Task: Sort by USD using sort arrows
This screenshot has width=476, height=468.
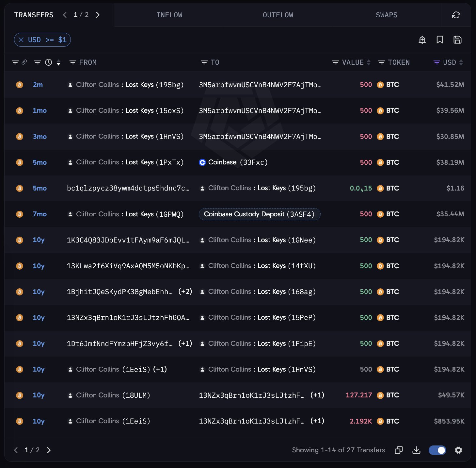Action: pyautogui.click(x=461, y=62)
